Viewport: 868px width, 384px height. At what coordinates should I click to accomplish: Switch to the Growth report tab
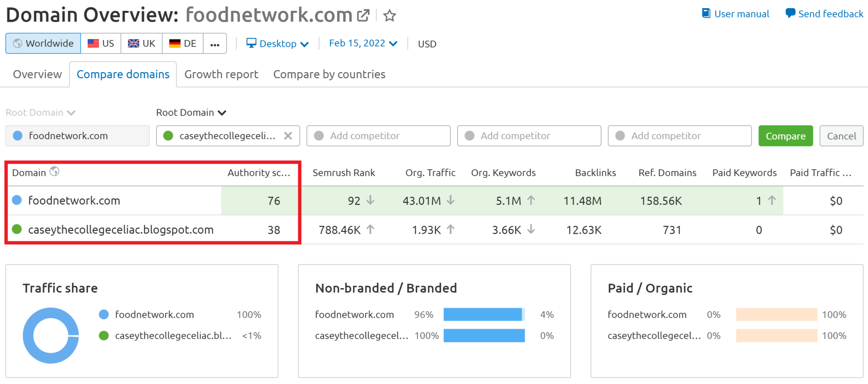pos(221,74)
